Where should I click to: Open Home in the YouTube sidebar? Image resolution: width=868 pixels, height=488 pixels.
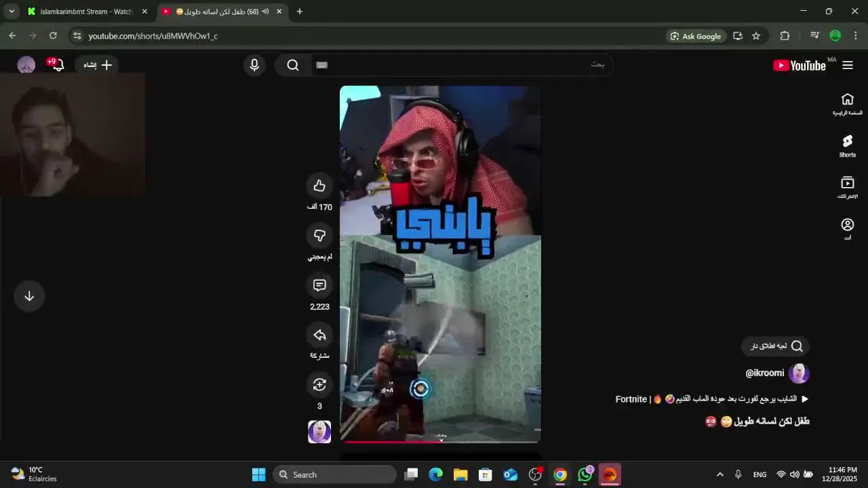click(848, 104)
